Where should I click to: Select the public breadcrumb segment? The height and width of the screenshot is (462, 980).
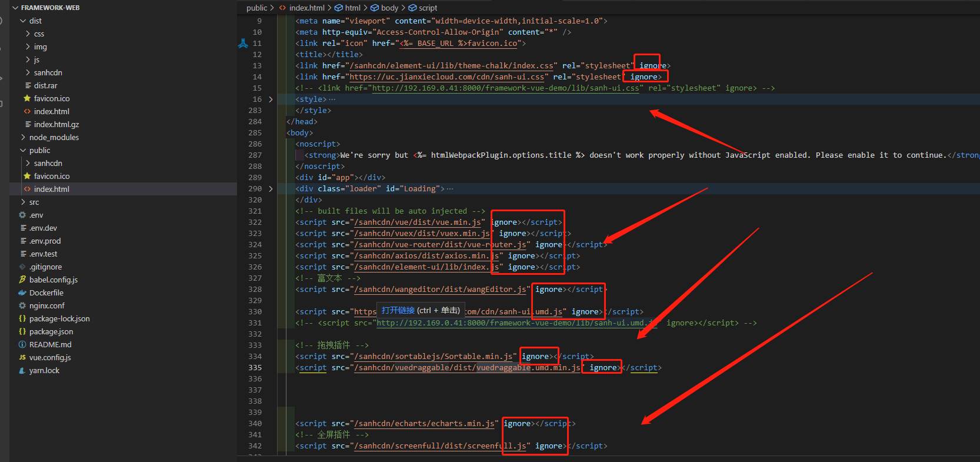[x=257, y=8]
